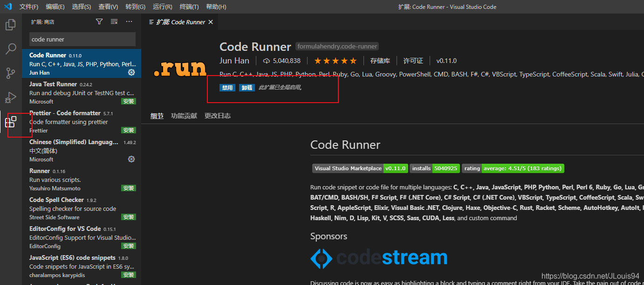Image resolution: width=644 pixels, height=285 pixels.
Task: Open the Explorer view in activity bar
Action: pyautogui.click(x=11, y=25)
